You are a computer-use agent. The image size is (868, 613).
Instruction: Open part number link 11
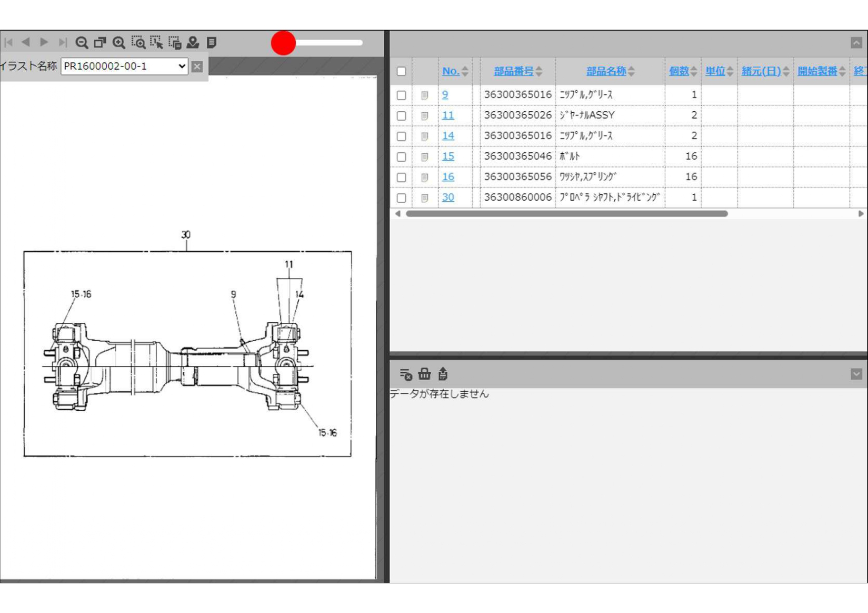448,115
